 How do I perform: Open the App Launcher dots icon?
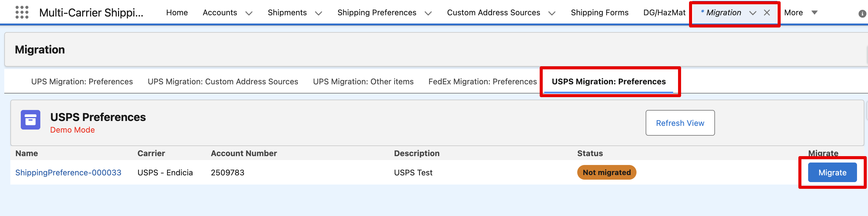click(22, 13)
